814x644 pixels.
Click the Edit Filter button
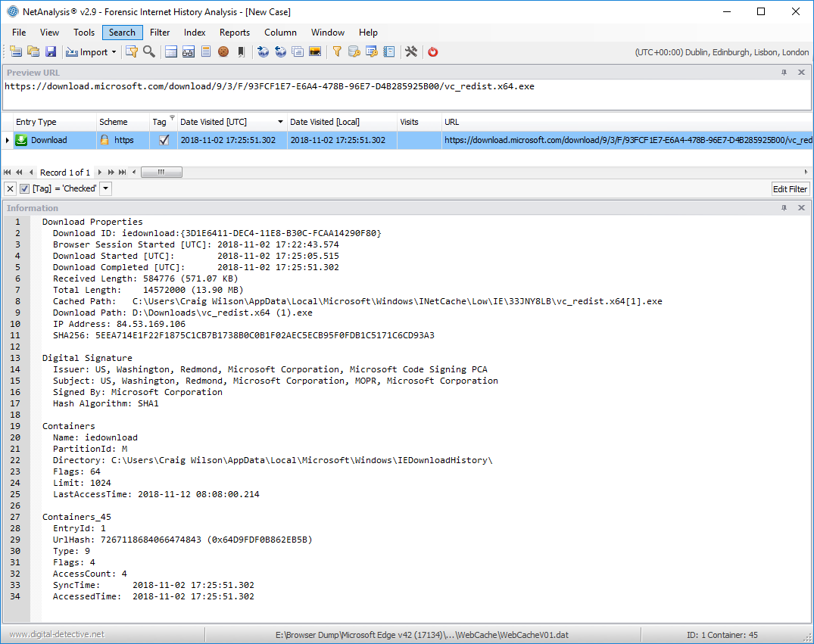coord(790,189)
